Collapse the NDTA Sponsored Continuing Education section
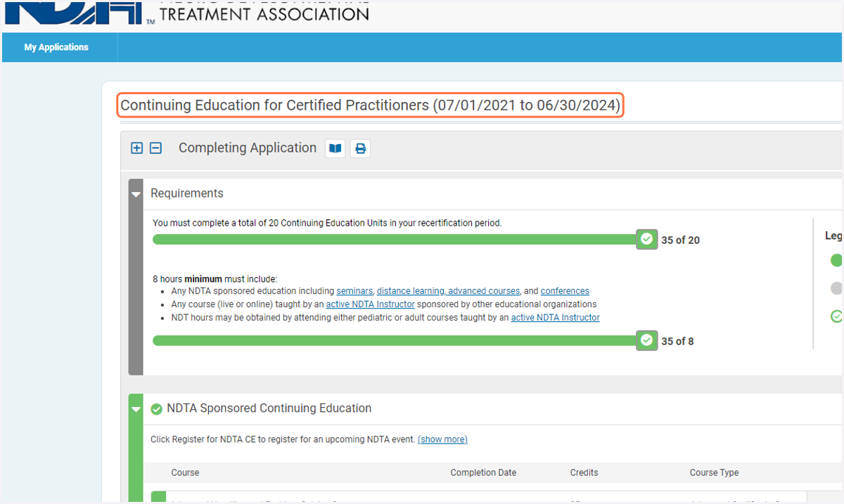 (x=136, y=409)
